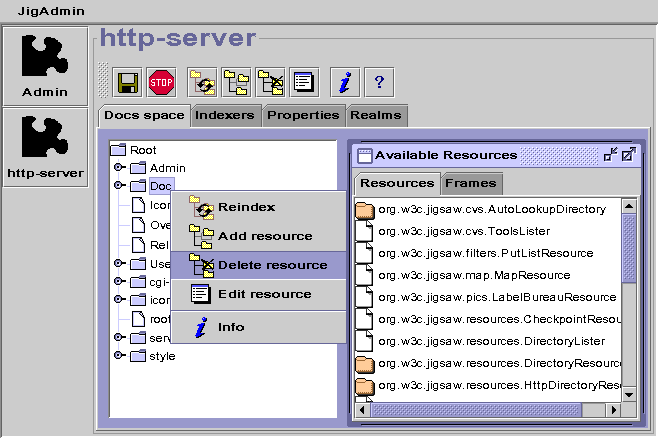Viewport: 658px width, 438px height.
Task: Maximize the Available Resources internal frame
Action: click(629, 155)
